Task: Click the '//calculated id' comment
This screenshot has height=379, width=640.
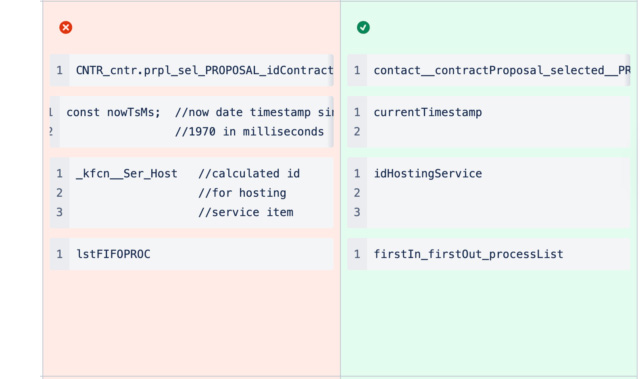Action: (x=249, y=173)
